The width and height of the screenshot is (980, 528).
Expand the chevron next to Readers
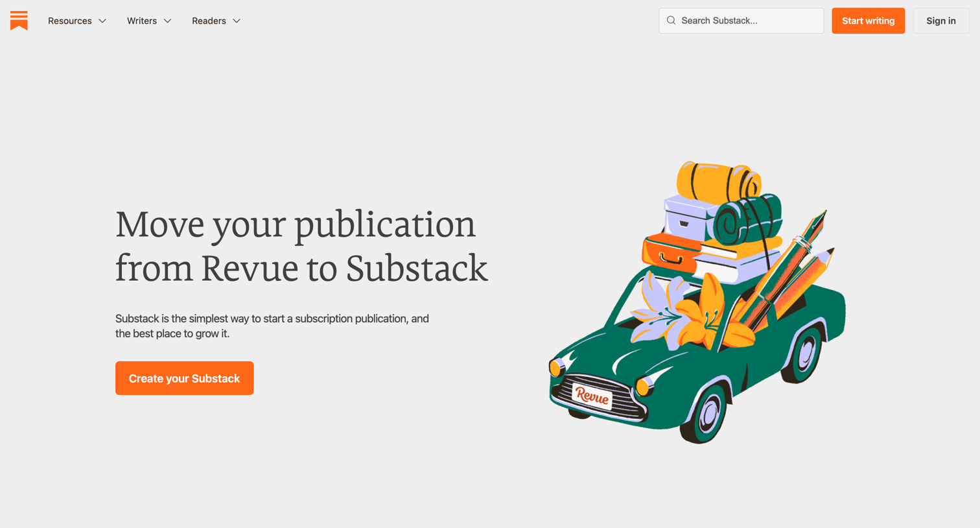click(237, 21)
